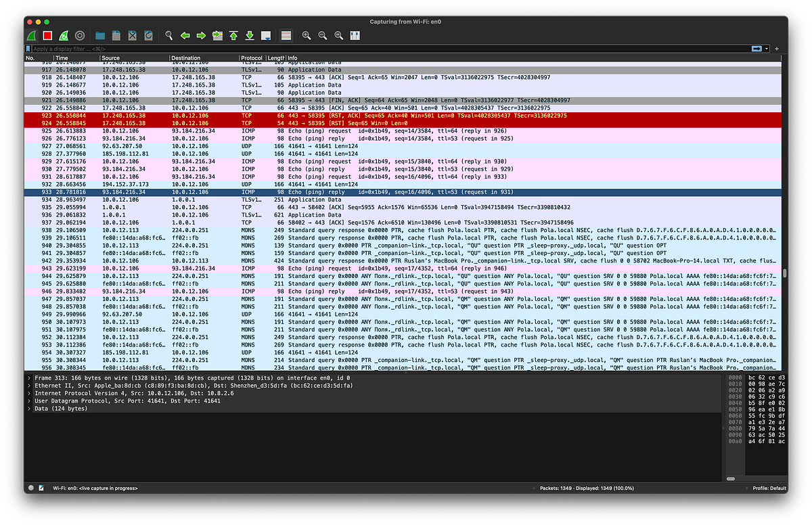Toggle packet list colorization
Viewport: 812px width, 525px height.
click(x=286, y=35)
